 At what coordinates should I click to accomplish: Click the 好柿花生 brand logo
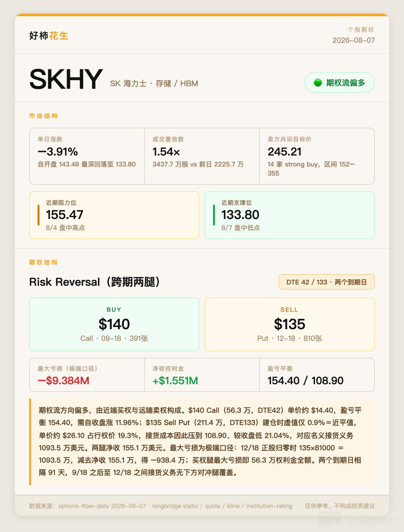pos(49,36)
